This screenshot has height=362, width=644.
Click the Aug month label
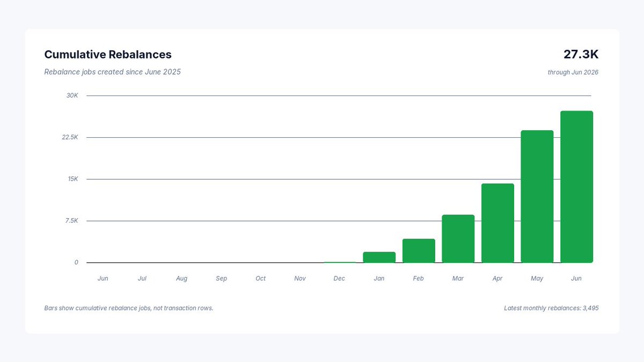[x=182, y=279]
